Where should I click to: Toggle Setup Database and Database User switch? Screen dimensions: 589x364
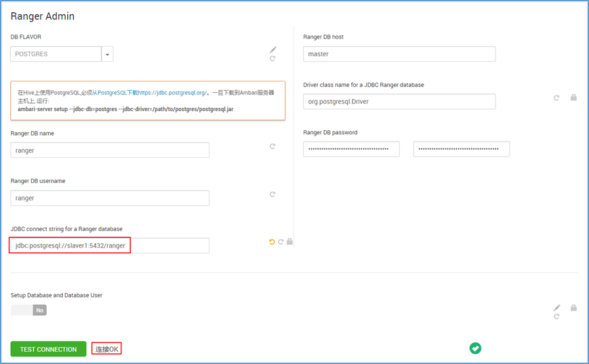(28, 310)
